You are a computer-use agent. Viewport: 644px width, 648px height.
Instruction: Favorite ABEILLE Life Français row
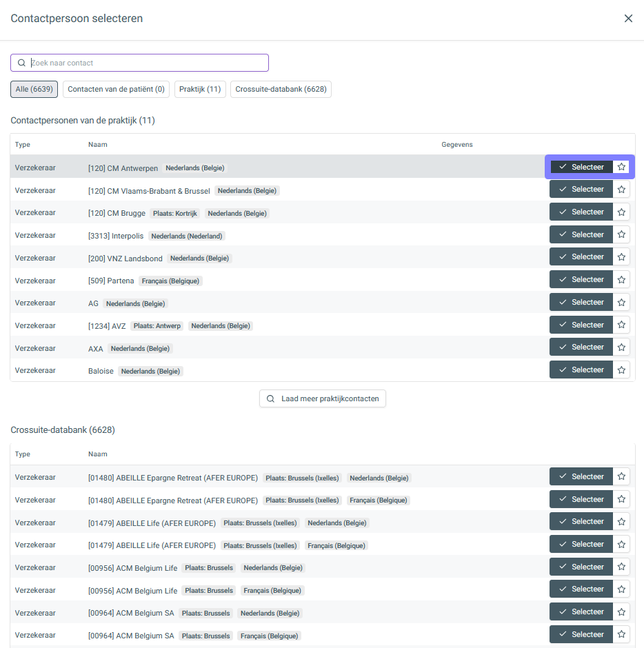coord(621,545)
